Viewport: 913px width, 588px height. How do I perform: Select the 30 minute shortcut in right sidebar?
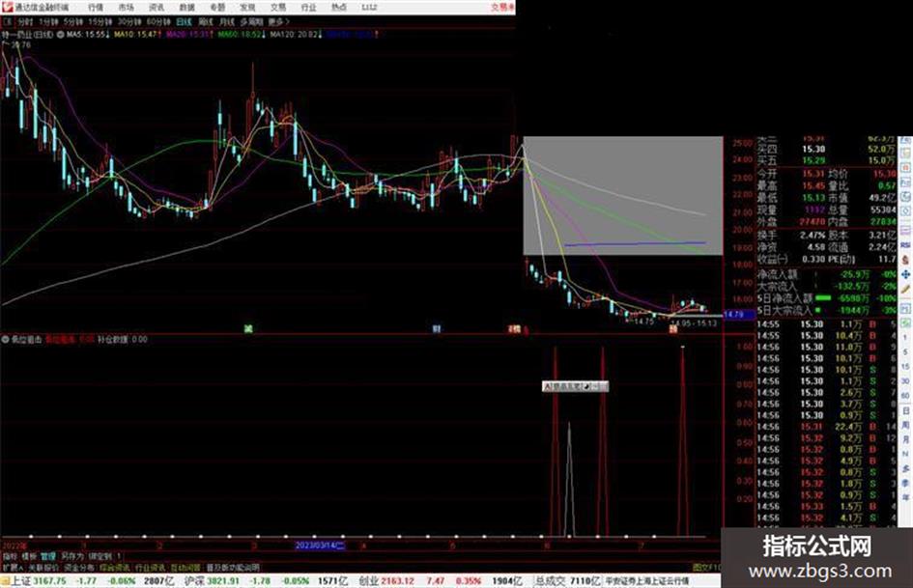click(x=905, y=381)
